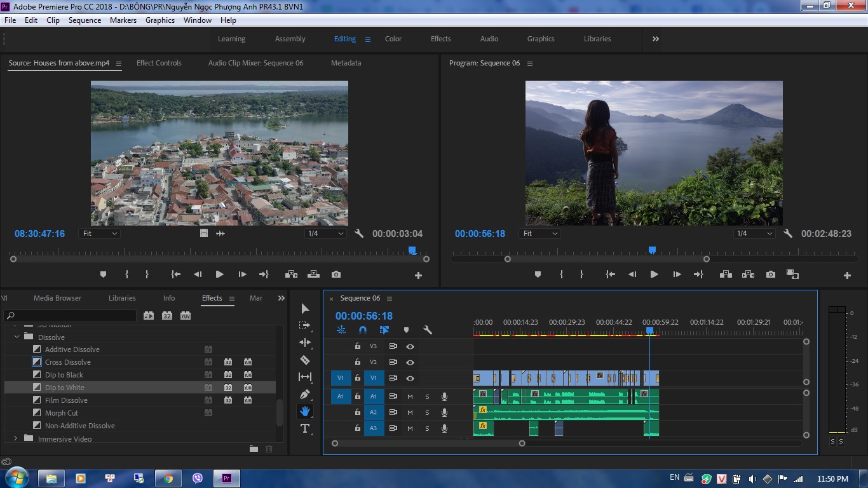868x488 pixels.
Task: Select the Track Select Forward tool
Action: click(305, 325)
